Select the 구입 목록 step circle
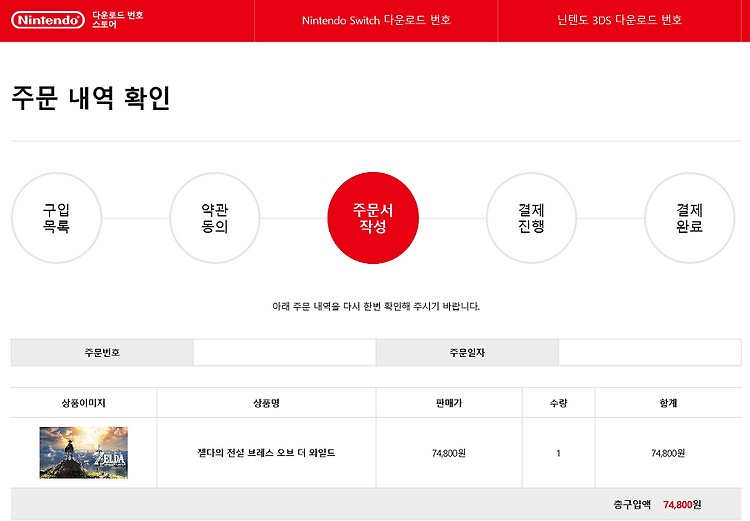750x521 pixels. pos(56,218)
